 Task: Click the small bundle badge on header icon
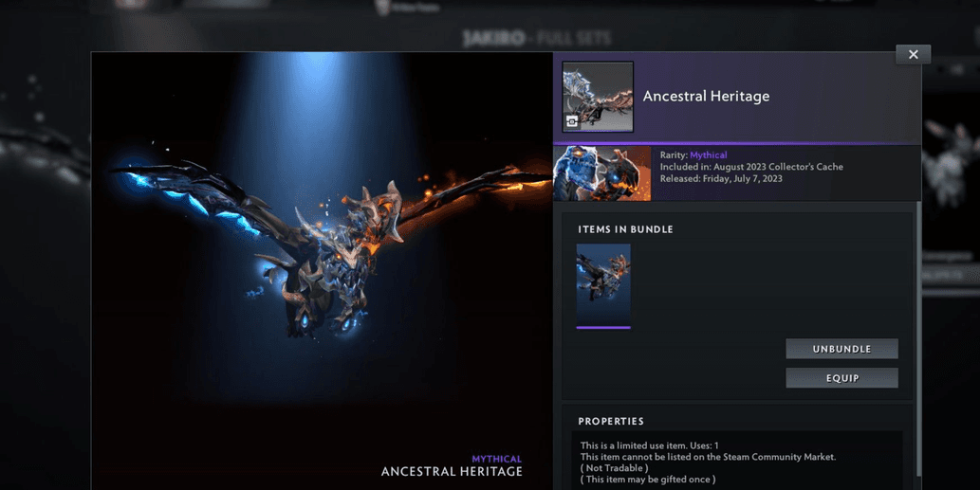click(x=572, y=122)
